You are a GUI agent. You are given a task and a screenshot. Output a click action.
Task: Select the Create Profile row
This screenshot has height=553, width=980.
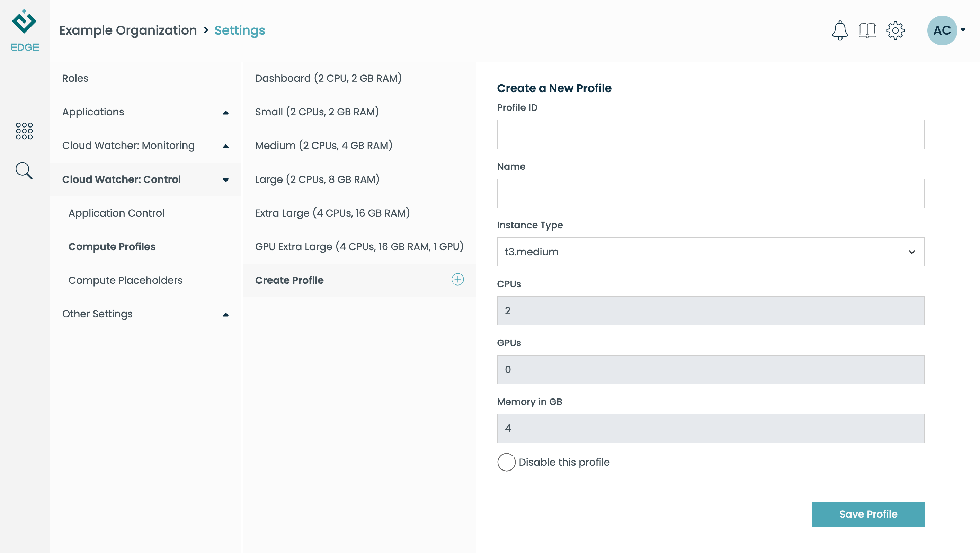359,280
